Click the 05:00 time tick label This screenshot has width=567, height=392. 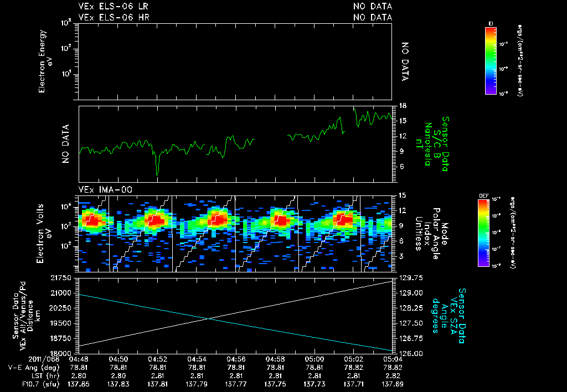pyautogui.click(x=315, y=359)
